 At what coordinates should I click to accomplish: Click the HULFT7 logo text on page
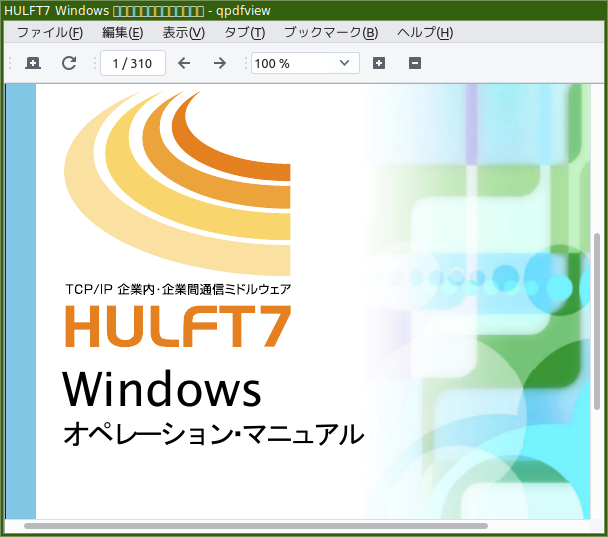point(178,326)
